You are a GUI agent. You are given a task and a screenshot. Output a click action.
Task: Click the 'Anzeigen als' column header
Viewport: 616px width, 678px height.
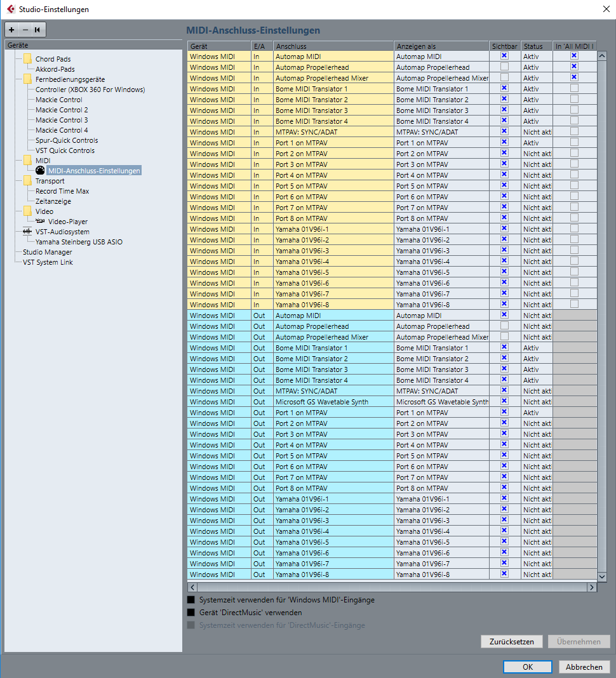(x=441, y=46)
